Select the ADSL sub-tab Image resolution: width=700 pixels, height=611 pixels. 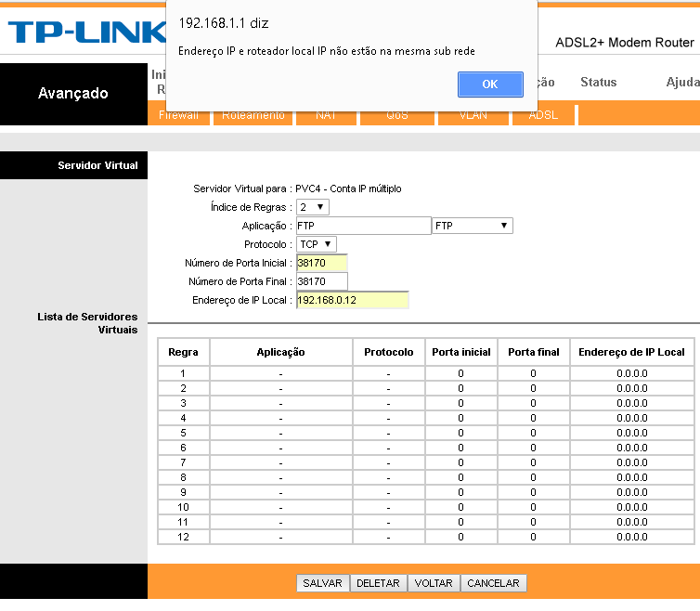543,115
